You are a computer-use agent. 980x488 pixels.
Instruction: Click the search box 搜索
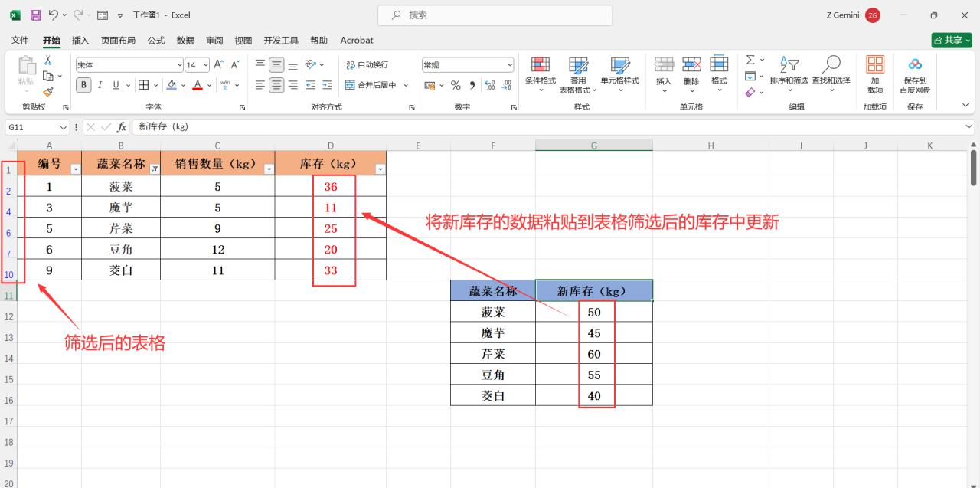[x=495, y=15]
